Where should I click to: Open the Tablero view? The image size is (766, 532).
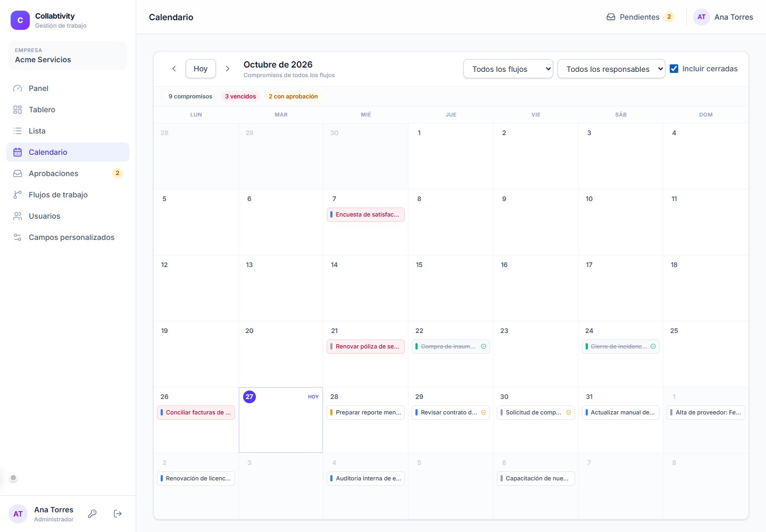[x=68, y=110]
